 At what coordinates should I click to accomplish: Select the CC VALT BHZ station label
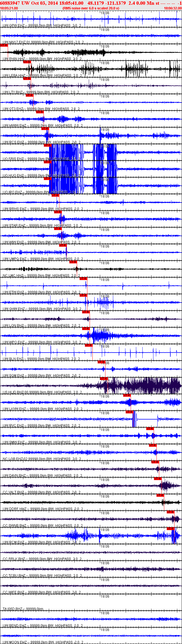coord(42,492)
